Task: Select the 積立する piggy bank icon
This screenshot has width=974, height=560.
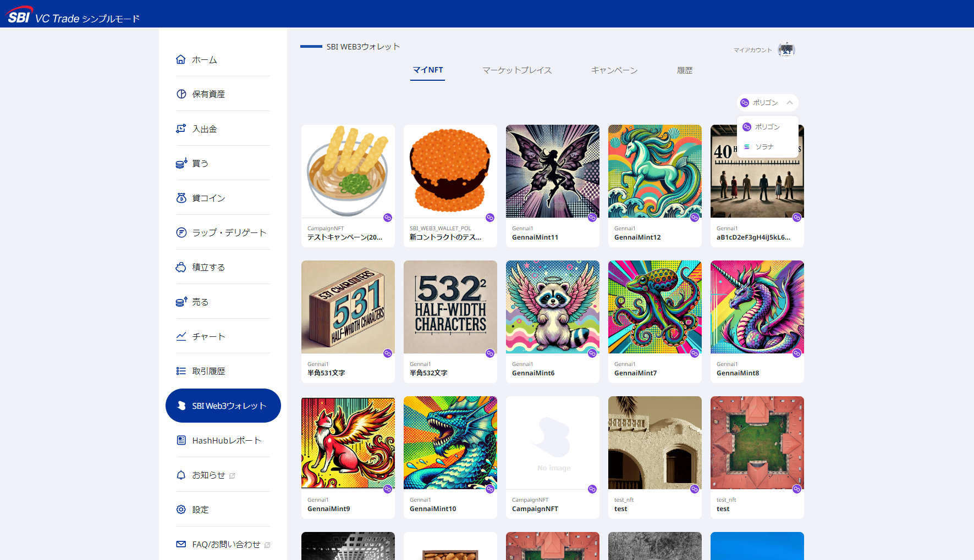Action: tap(181, 267)
